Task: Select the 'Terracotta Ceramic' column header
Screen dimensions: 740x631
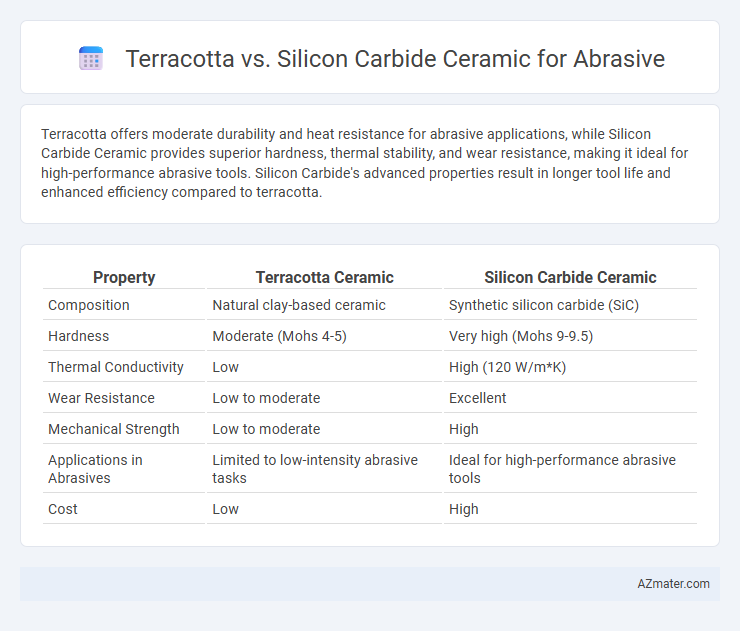Action: click(x=325, y=278)
